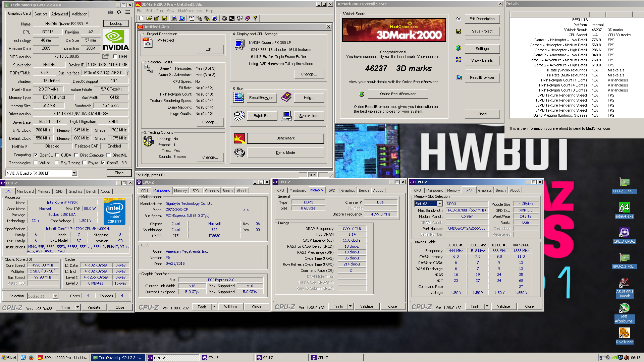
Task: Open the Run menu in 3DMark2000
Action: 159,11
